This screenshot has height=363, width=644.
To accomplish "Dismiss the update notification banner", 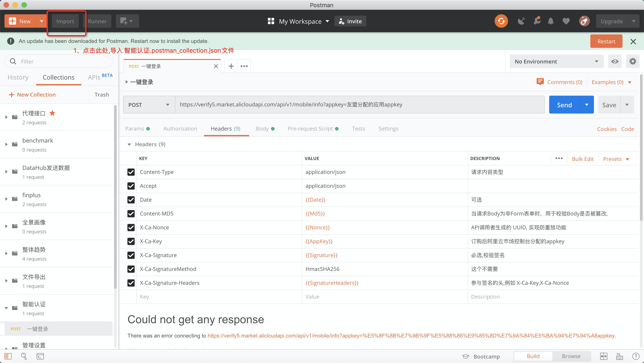I will [x=633, y=42].
